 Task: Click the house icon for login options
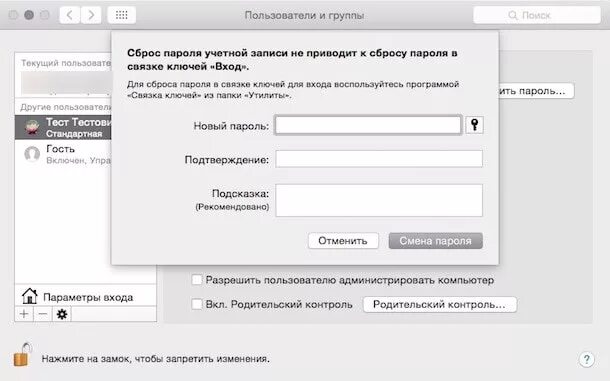[30, 296]
